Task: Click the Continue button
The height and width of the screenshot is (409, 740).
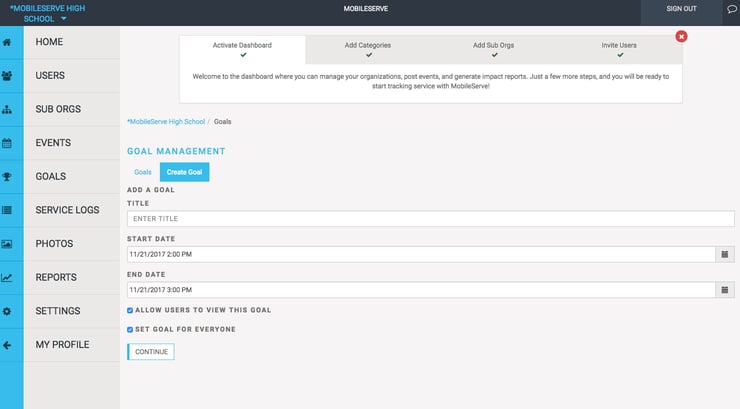Action: [151, 352]
